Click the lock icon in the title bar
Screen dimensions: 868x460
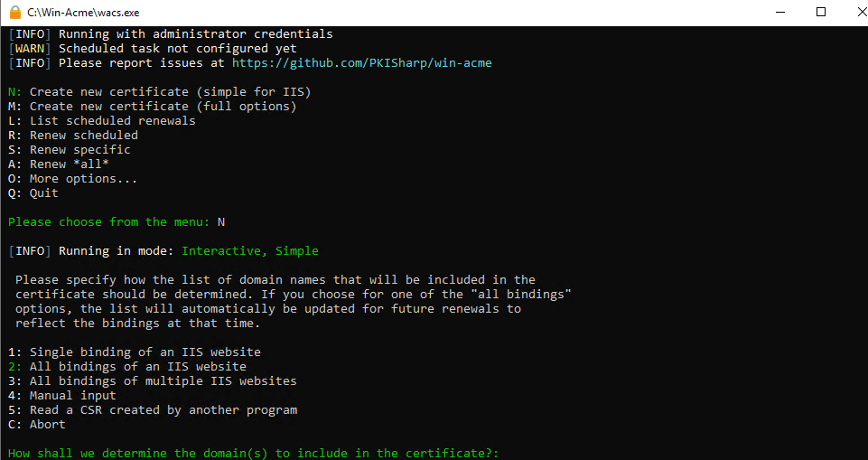pyautogui.click(x=14, y=12)
